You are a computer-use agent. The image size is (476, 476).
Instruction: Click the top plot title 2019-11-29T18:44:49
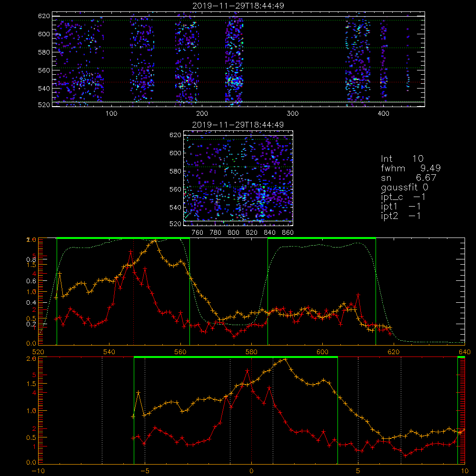tap(238, 6)
